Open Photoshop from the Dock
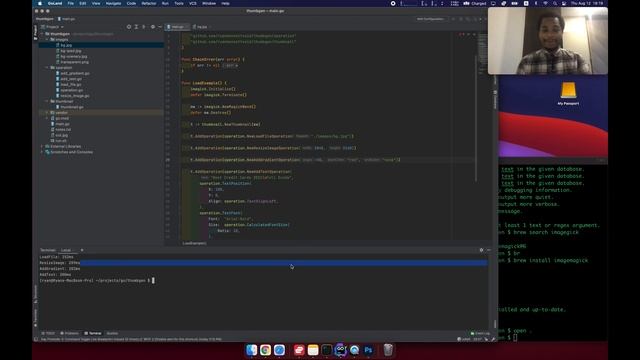 coord(368,350)
